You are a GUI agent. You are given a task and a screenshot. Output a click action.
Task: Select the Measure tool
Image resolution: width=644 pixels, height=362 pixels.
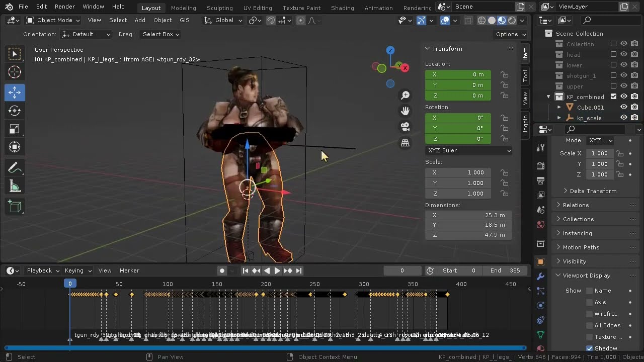pyautogui.click(x=15, y=187)
